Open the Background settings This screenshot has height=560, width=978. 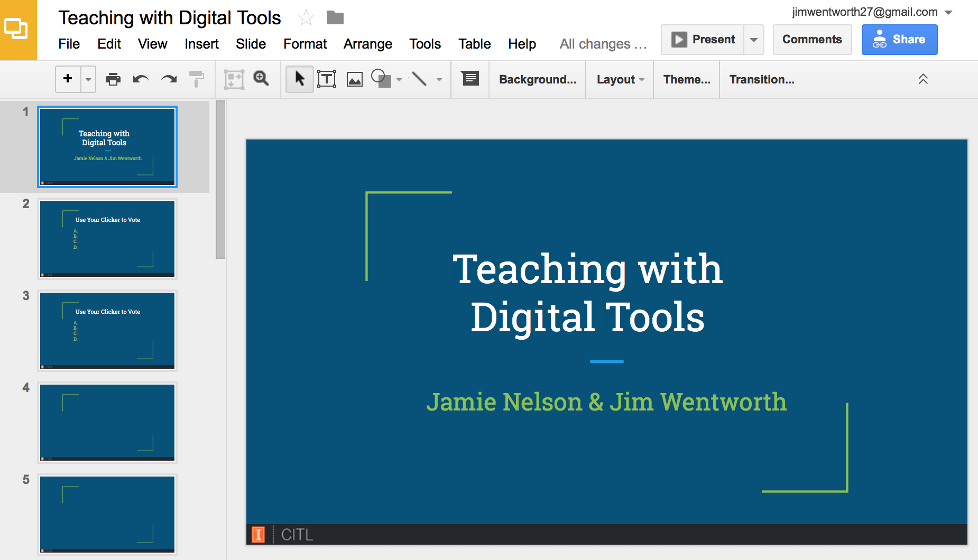point(537,79)
